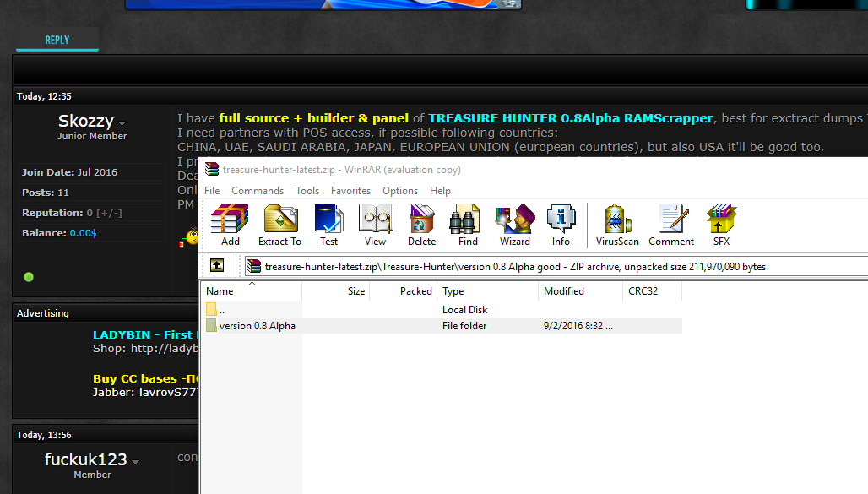Select the parent '..' folder icon
The image size is (868, 494).
pyautogui.click(x=211, y=309)
